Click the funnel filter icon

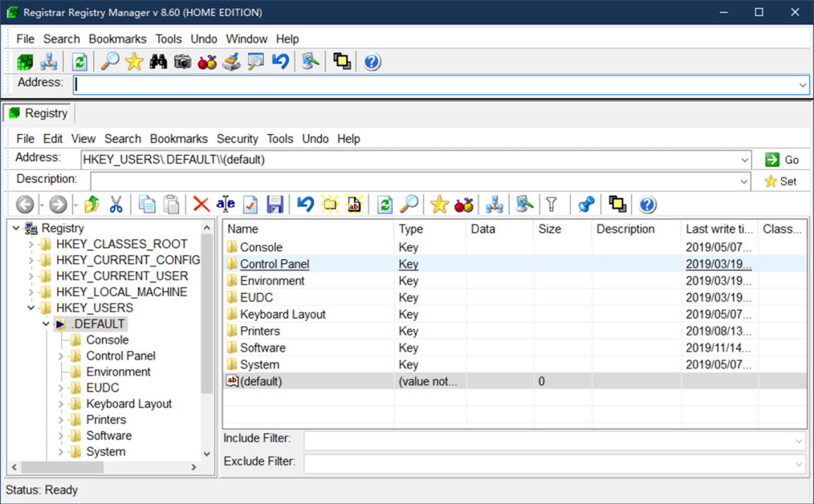[552, 204]
